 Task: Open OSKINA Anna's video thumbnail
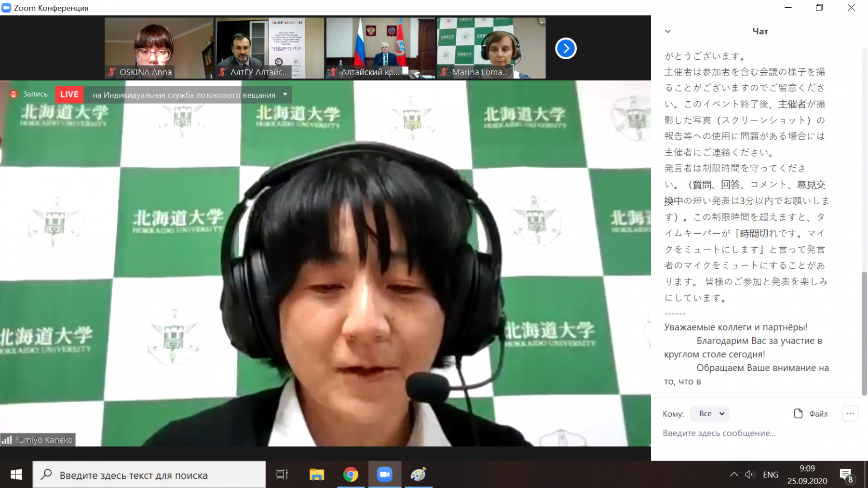coord(159,48)
